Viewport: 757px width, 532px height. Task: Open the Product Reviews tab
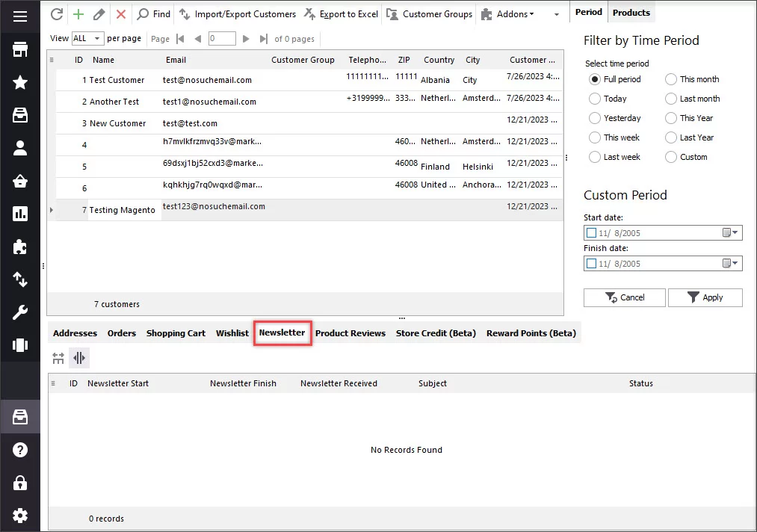click(350, 333)
